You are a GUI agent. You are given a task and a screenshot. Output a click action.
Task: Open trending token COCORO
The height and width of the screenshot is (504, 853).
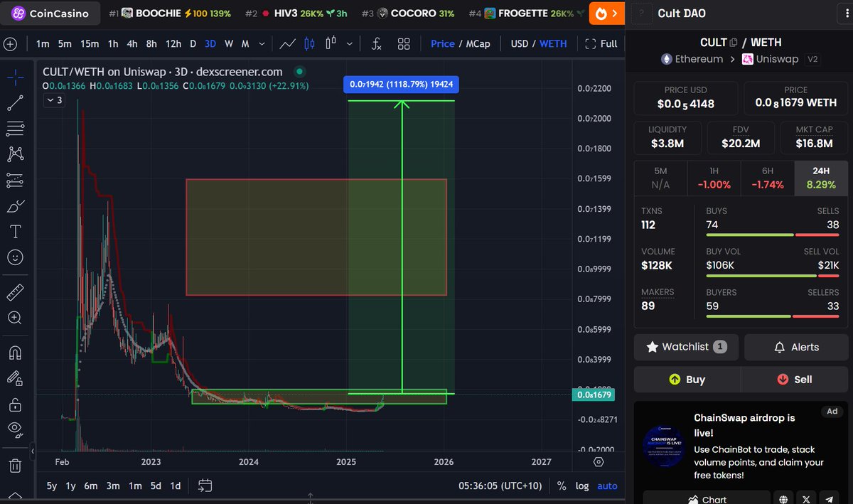tap(407, 13)
